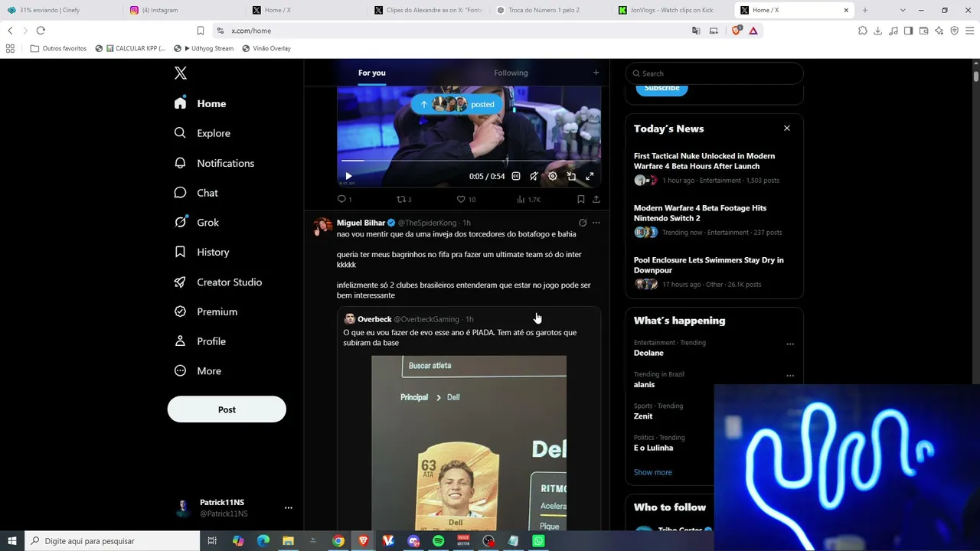Select the For you tab
The image size is (980, 551).
(372, 73)
